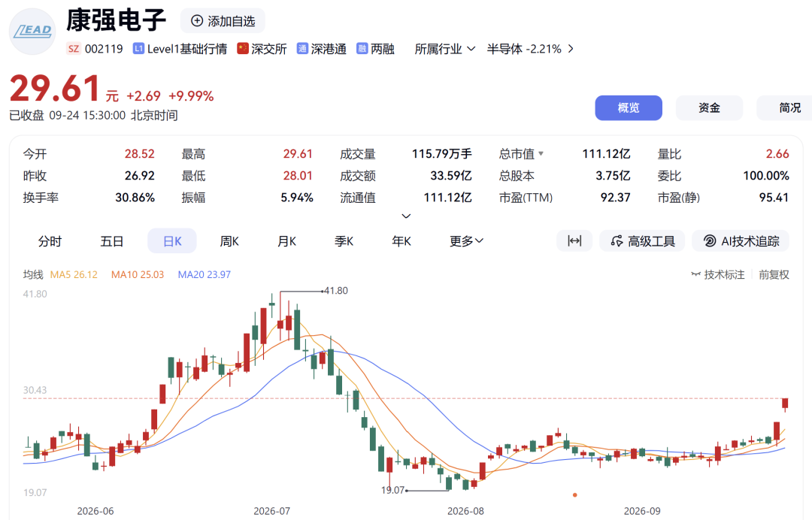Click 换手率 value 30.86%
This screenshot has height=520, width=812.
tap(135, 197)
